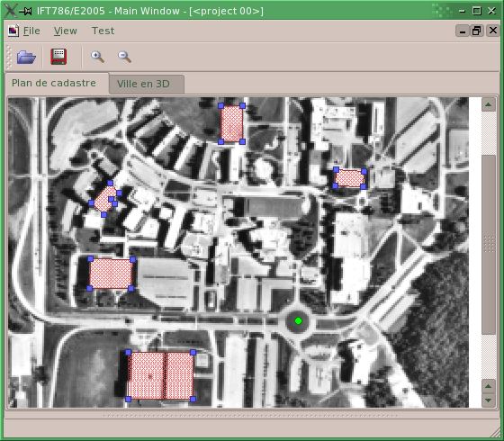Select the Plan de cadastre tab
Image resolution: width=504 pixels, height=441 pixels.
(54, 83)
